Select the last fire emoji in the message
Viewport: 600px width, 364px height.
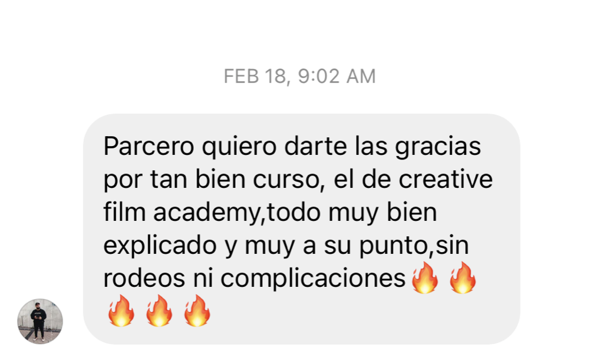pos(197,311)
